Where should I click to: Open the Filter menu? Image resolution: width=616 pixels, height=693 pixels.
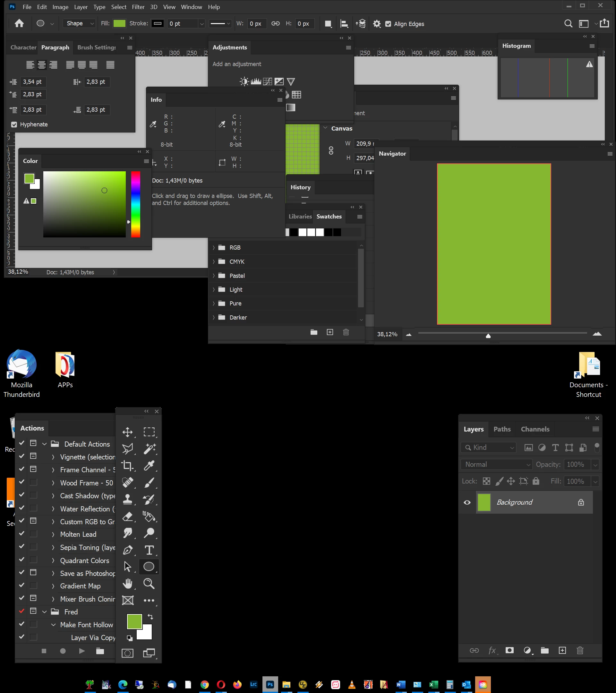point(138,7)
